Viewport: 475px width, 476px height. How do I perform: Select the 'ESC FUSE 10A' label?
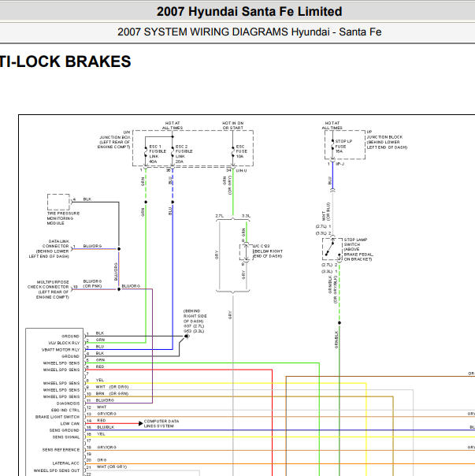[242, 151]
